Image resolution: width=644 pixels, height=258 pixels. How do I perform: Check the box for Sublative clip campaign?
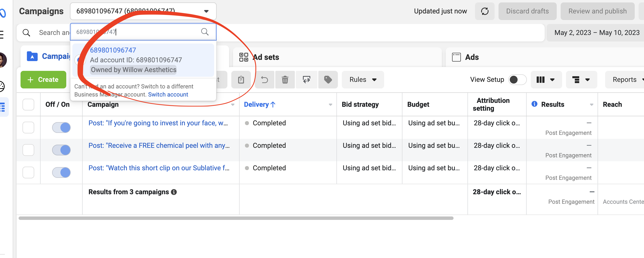pyautogui.click(x=28, y=172)
